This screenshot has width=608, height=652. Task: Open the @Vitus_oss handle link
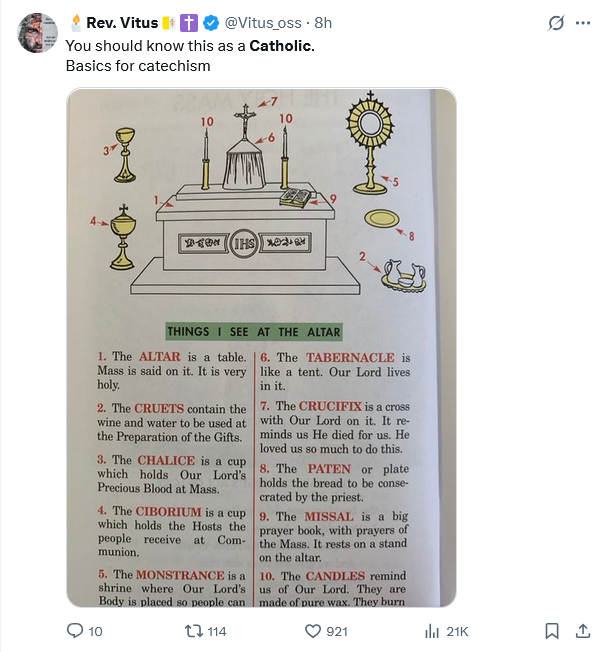(266, 22)
